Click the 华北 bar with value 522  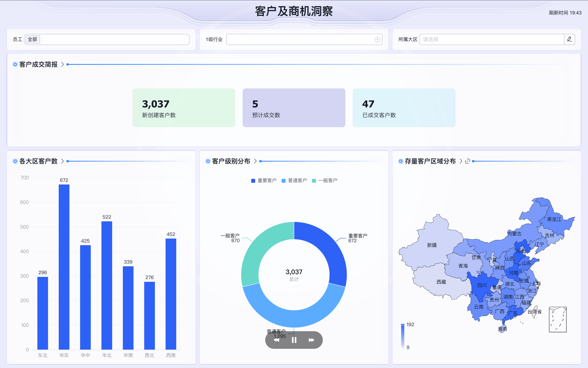[107, 285]
